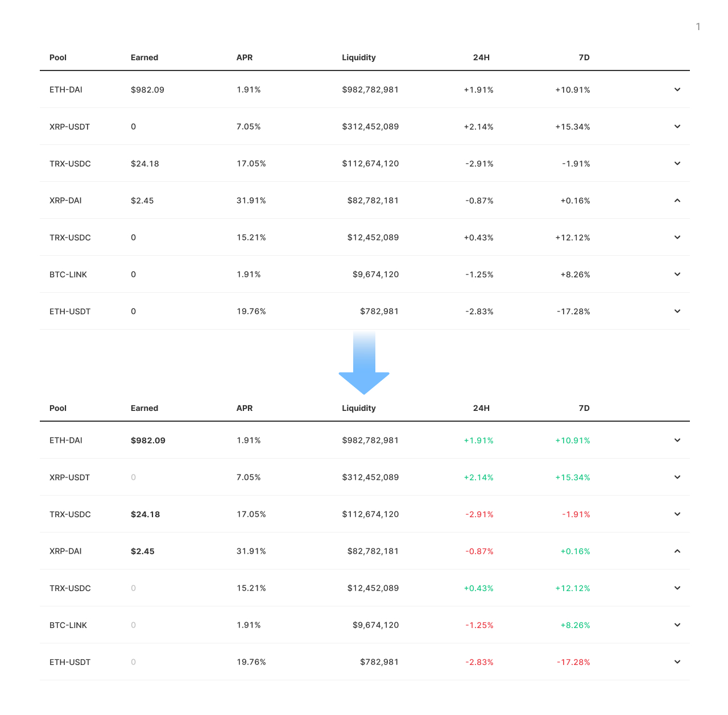
Task: Click the page number 1 indicator
Action: (x=698, y=27)
